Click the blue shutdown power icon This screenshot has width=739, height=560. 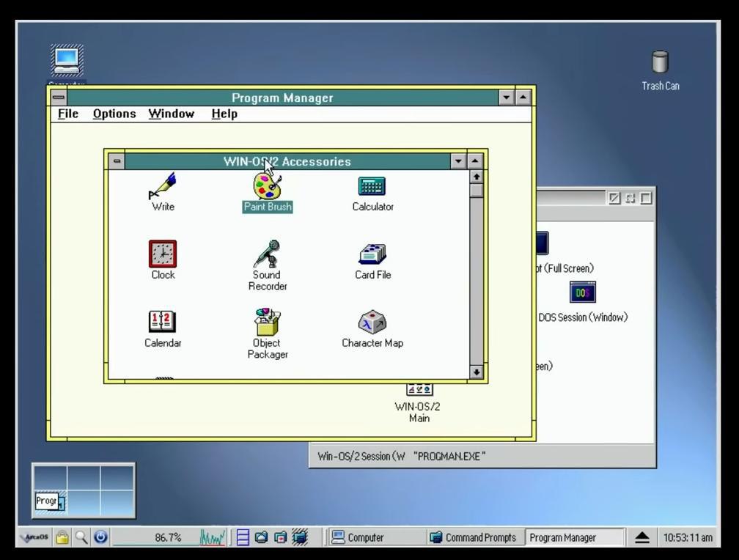click(x=100, y=537)
